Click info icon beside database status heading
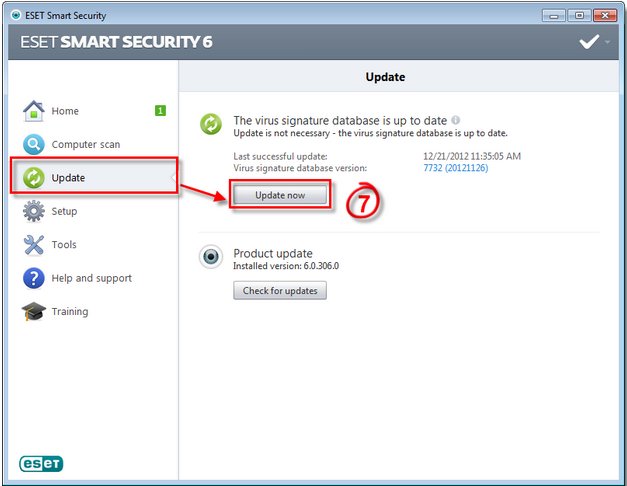Screen dimensions: 627x486 coord(455,120)
